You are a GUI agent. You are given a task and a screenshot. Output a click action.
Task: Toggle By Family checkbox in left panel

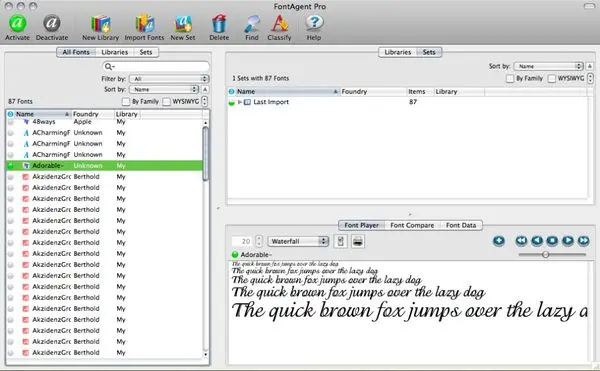pos(126,102)
